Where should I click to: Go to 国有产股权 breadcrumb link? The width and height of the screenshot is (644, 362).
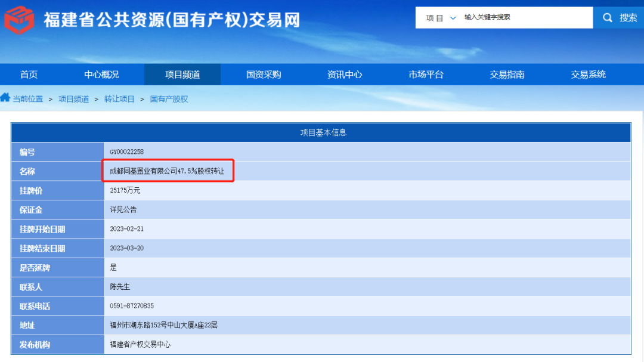click(169, 99)
